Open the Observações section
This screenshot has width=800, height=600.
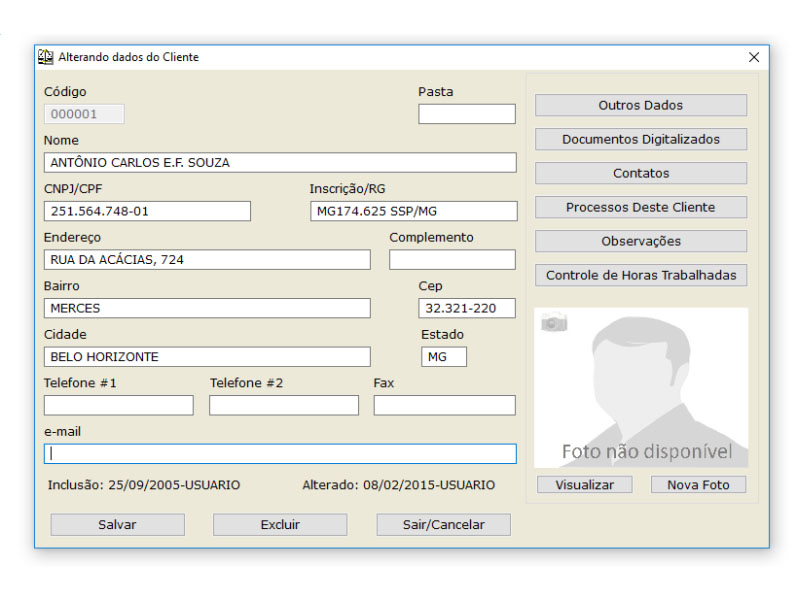pos(640,241)
